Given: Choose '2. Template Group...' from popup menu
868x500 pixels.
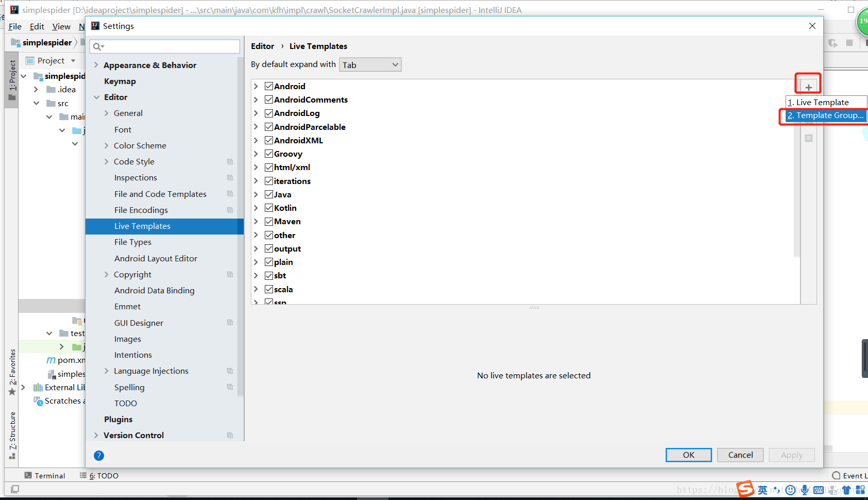Looking at the screenshot, I should (x=826, y=115).
